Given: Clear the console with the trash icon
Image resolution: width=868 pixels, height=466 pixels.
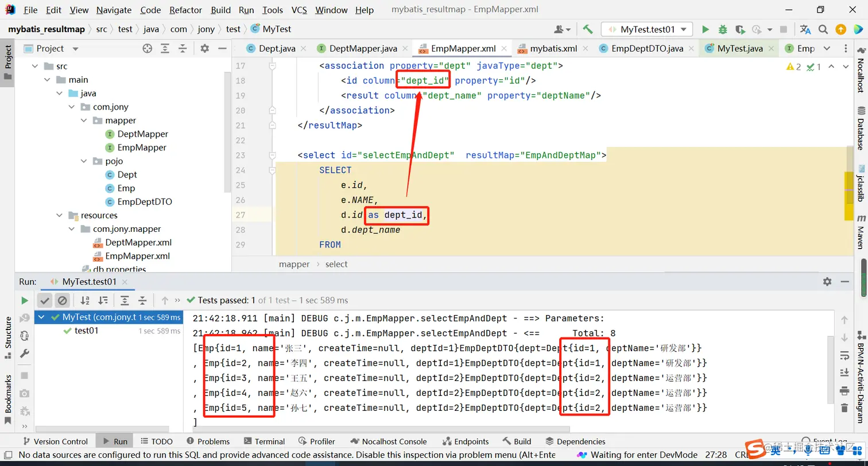Looking at the screenshot, I should point(844,408).
